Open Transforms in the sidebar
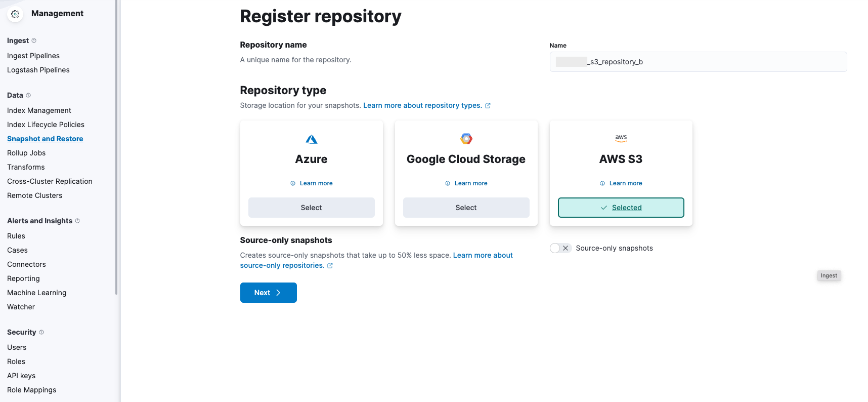 click(26, 167)
